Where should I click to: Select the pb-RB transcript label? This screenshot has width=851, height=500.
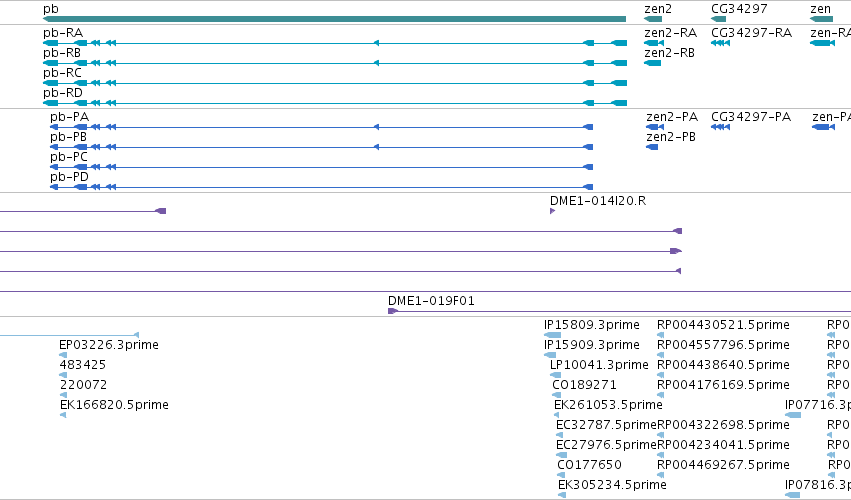click(62, 53)
